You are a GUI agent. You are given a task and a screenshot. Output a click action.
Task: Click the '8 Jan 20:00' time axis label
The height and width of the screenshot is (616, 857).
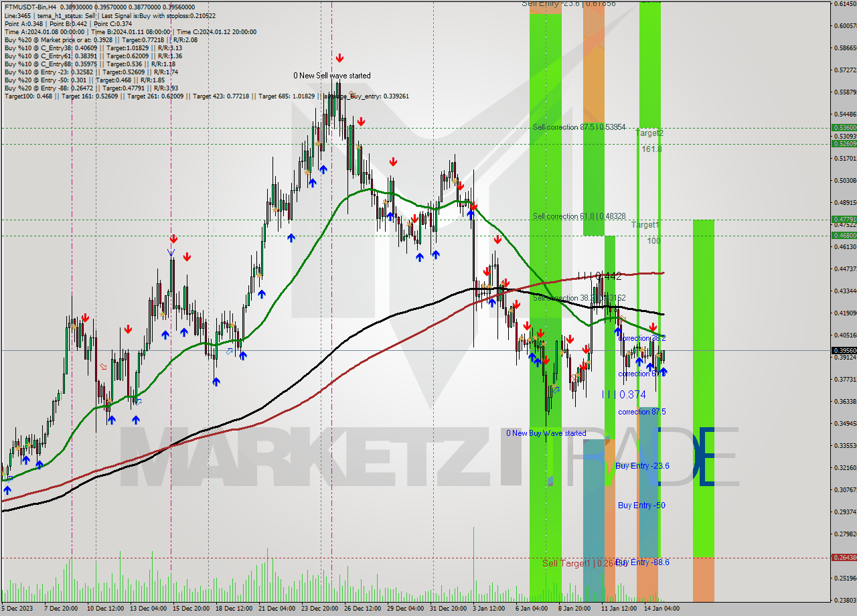coord(574,609)
